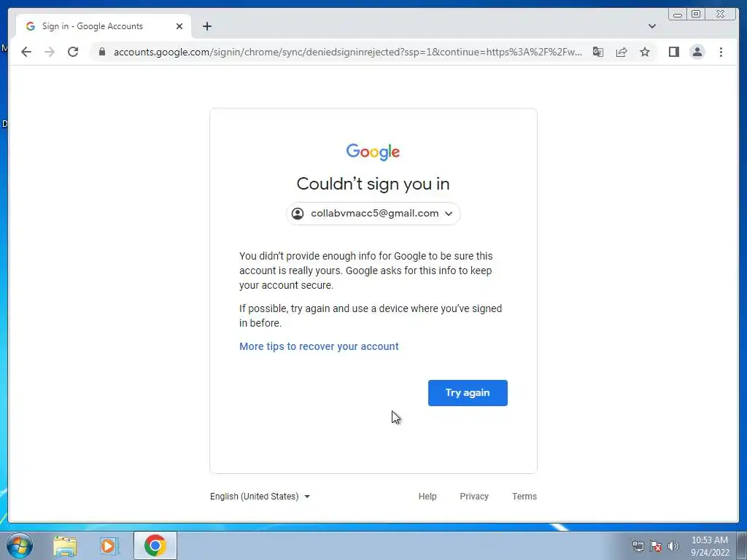This screenshot has height=560, width=747.
Task: Share this page using the share icon
Action: coord(622,52)
